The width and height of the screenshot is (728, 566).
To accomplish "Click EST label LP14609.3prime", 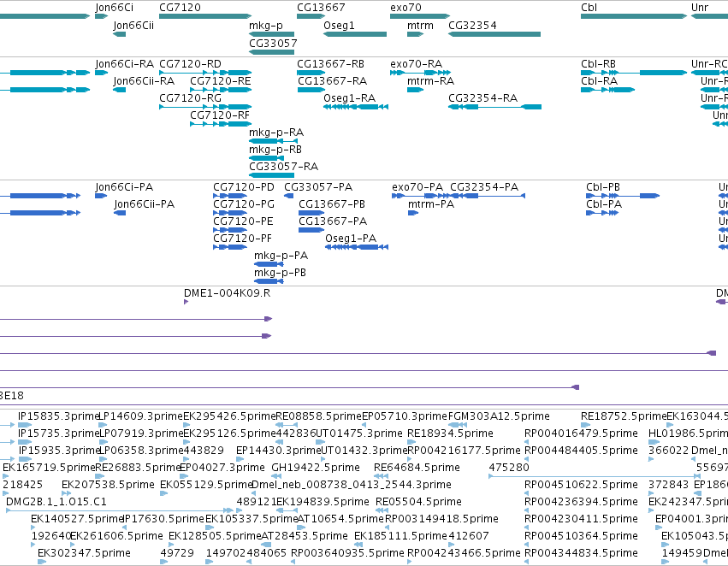I will coord(142,416).
